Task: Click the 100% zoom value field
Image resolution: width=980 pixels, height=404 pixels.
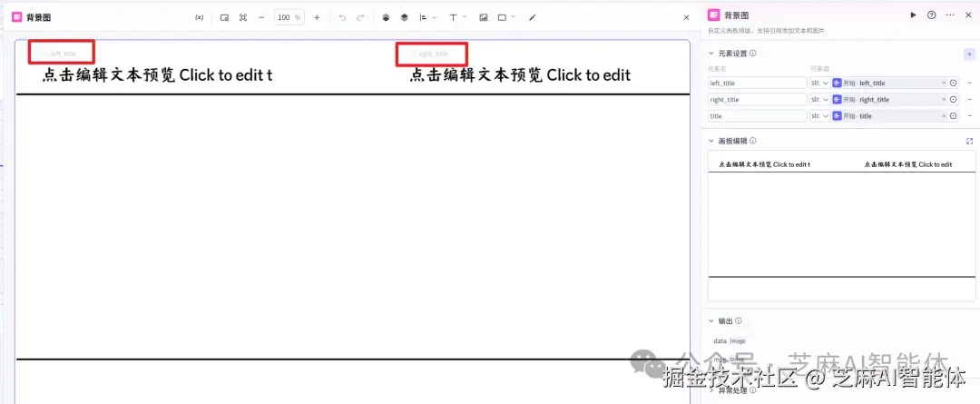Action: [x=289, y=17]
